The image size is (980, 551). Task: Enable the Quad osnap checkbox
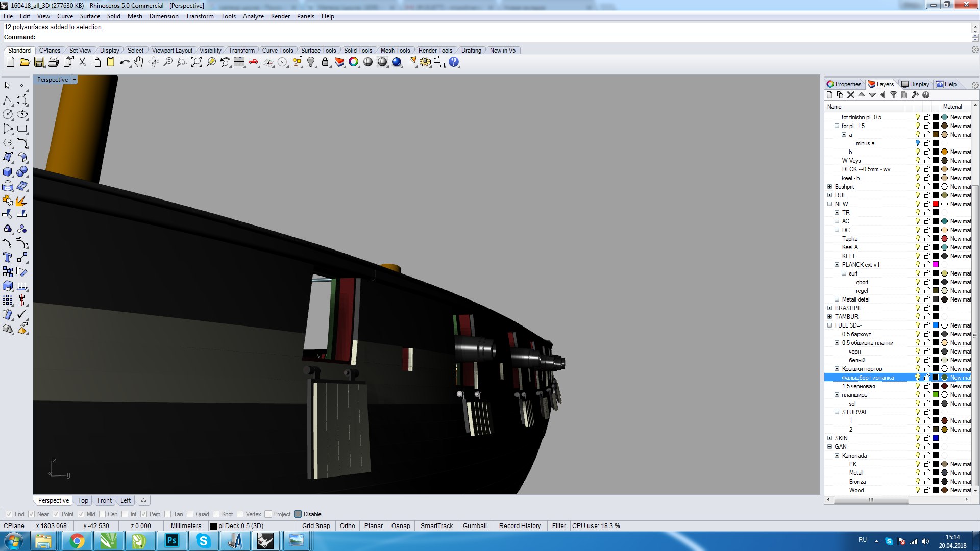(x=190, y=514)
